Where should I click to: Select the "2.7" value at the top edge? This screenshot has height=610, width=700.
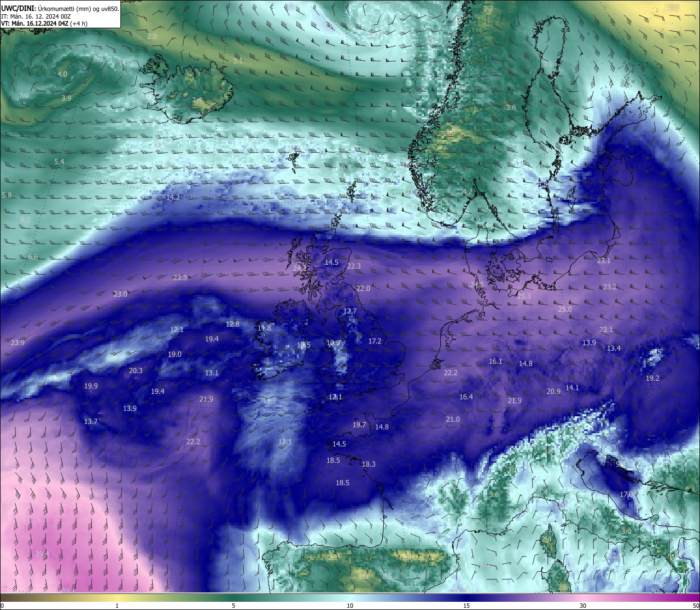488,8
